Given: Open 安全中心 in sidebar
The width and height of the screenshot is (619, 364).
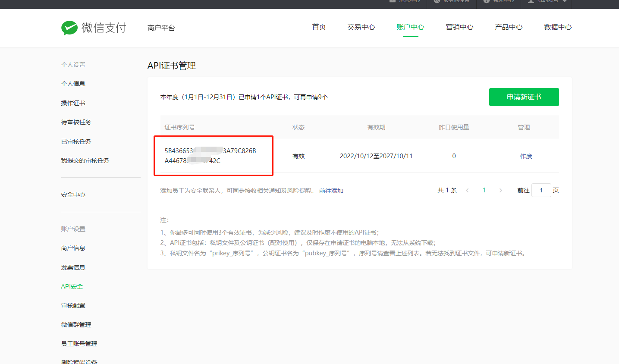Looking at the screenshot, I should click(73, 195).
